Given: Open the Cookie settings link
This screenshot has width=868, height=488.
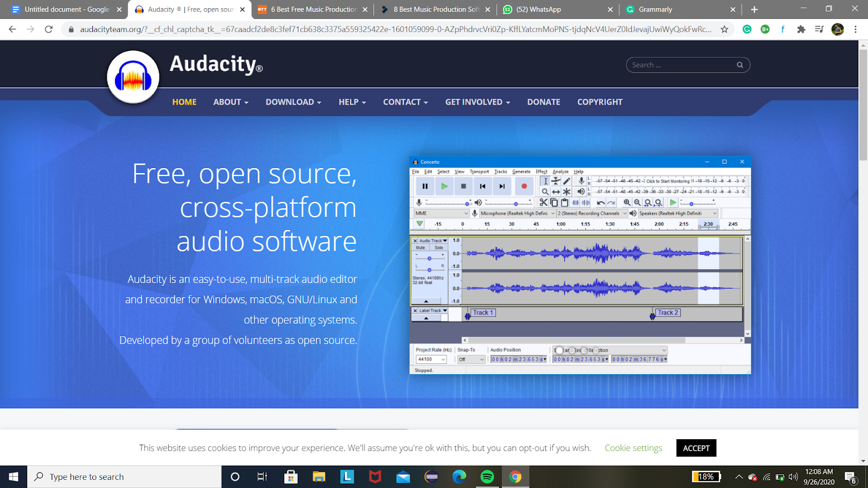Looking at the screenshot, I should 634,448.
